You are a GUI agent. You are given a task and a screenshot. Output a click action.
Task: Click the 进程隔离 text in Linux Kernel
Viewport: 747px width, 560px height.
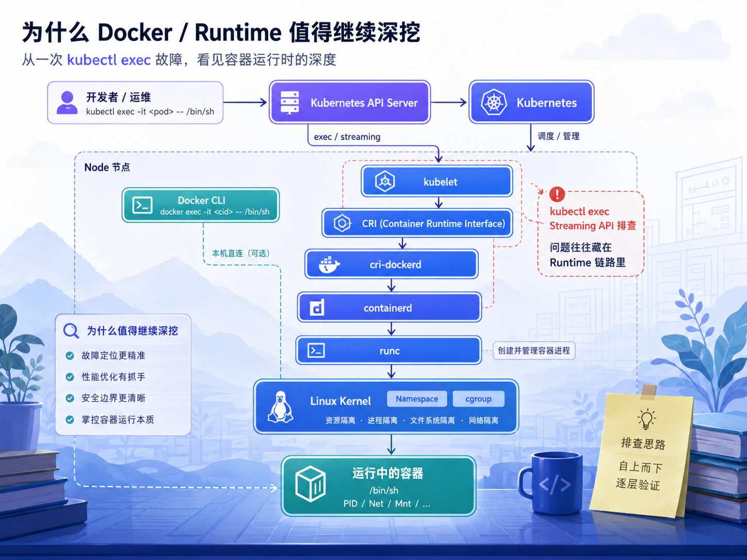383,421
